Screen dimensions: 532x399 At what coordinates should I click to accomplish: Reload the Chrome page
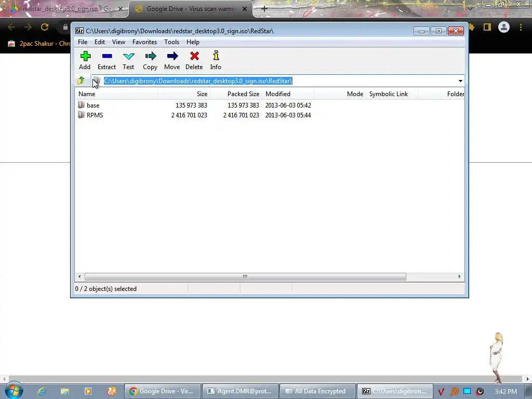45,27
